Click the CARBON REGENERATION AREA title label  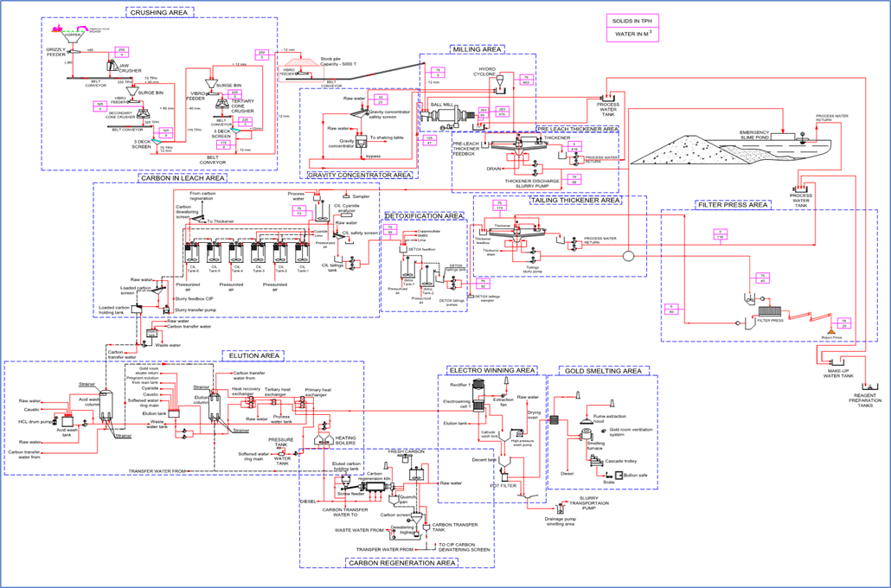(x=401, y=563)
